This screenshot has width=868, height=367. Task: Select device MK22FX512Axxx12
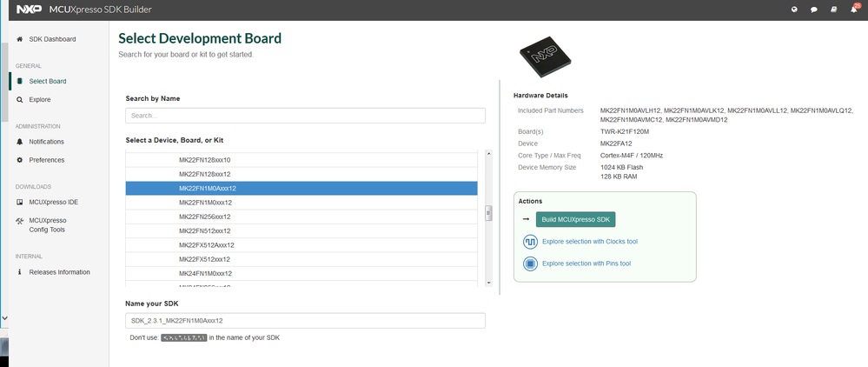301,245
